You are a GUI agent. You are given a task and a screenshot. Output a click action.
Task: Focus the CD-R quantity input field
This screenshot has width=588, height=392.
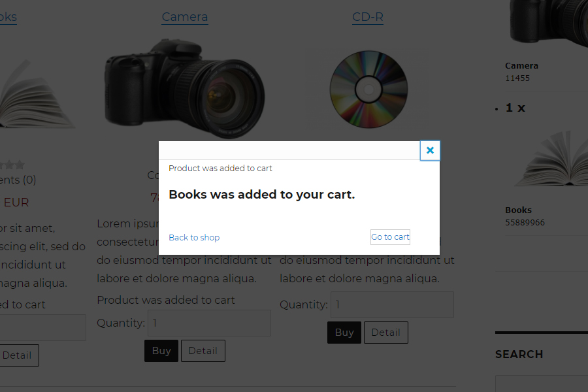[392, 304]
